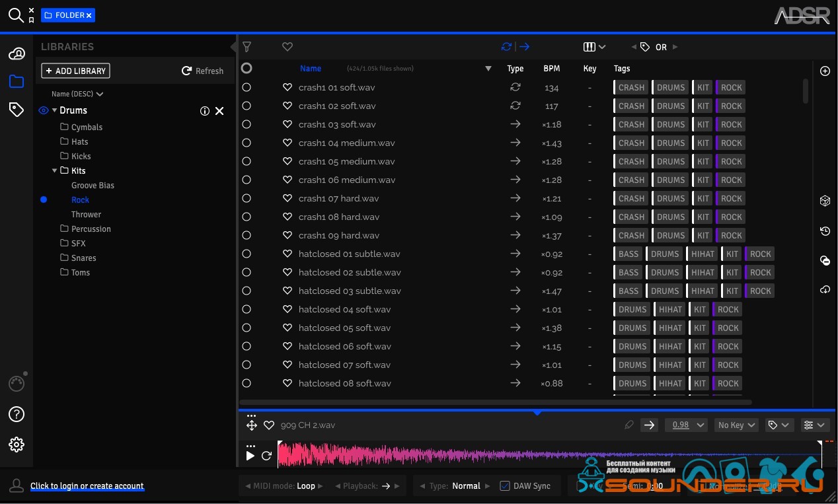Open the No Key dropdown

tap(736, 425)
